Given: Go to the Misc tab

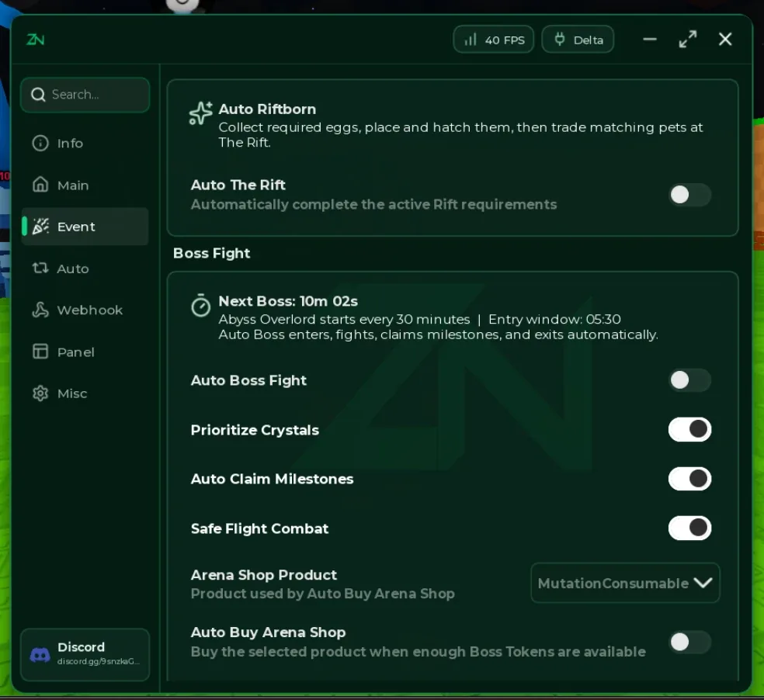Looking at the screenshot, I should (85, 393).
